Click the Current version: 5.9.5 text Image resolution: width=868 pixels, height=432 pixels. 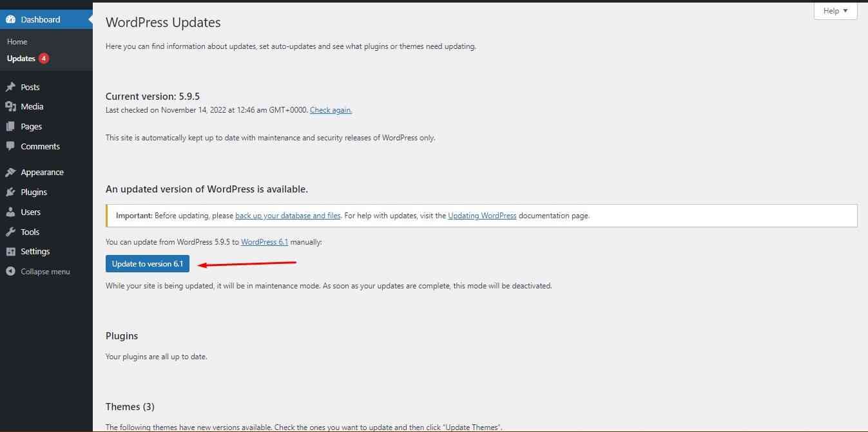[153, 97]
